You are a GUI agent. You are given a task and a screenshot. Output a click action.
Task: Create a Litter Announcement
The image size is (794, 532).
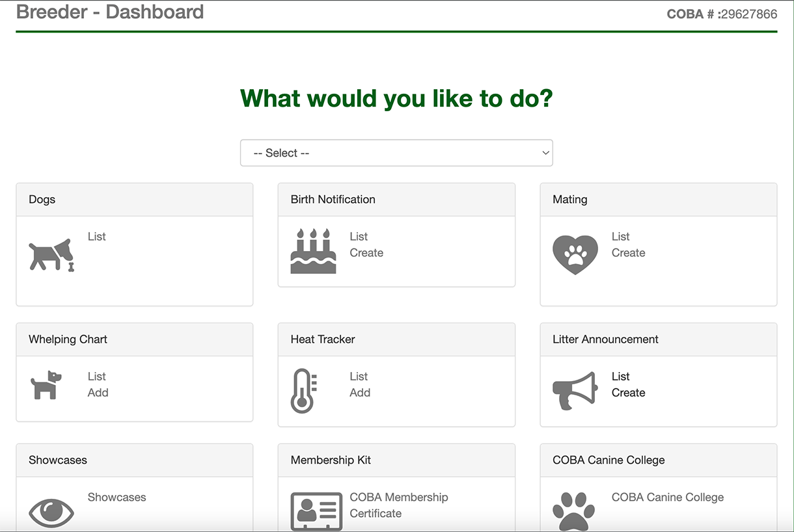[x=628, y=393]
